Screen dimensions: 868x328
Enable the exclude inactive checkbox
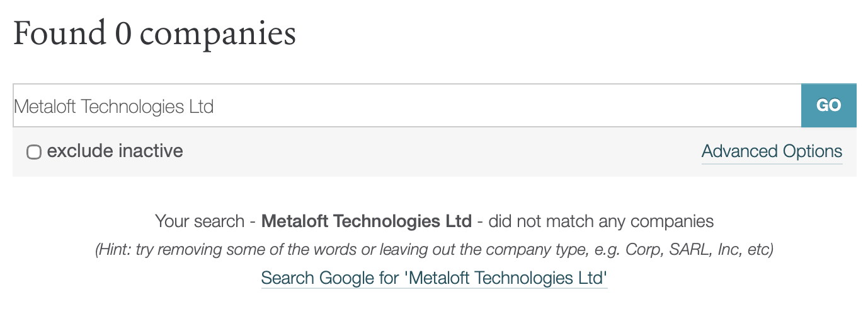(34, 152)
